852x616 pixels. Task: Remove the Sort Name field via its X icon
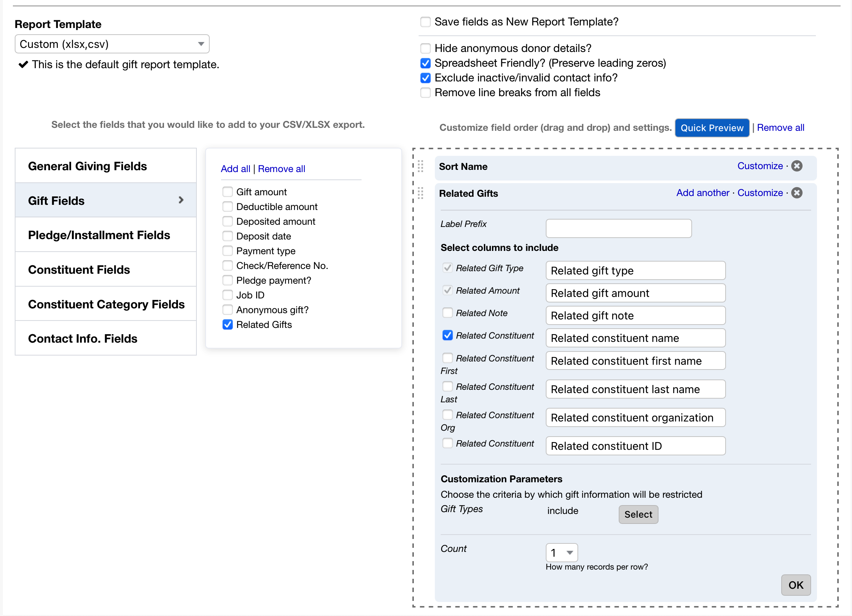click(797, 166)
